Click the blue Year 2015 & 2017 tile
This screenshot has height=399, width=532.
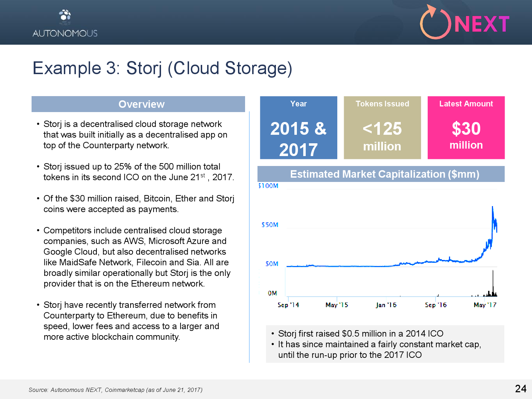tap(298, 128)
